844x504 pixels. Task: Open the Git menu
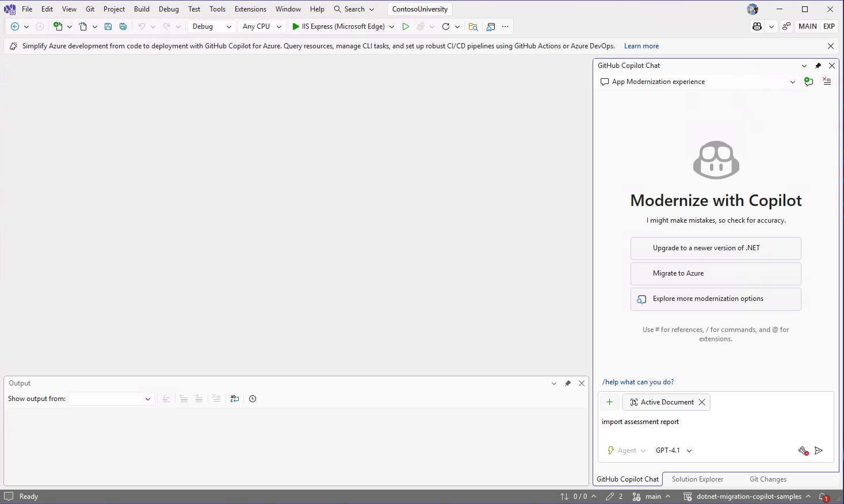(x=90, y=9)
